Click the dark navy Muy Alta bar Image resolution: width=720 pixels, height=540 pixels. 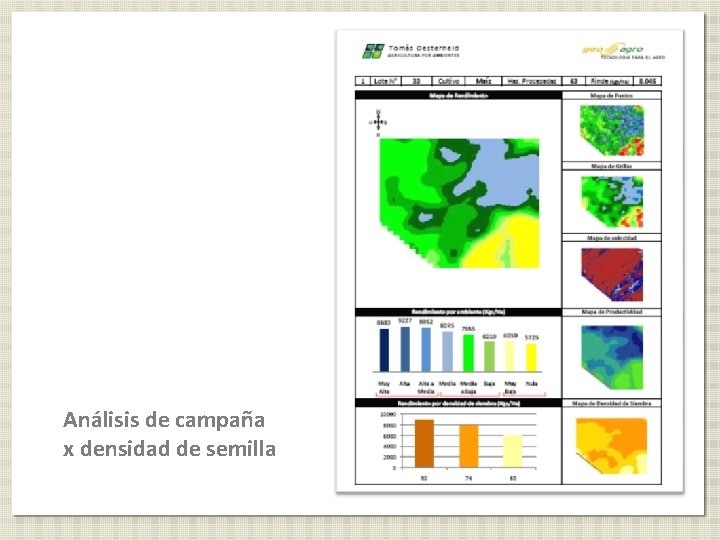[x=384, y=350]
